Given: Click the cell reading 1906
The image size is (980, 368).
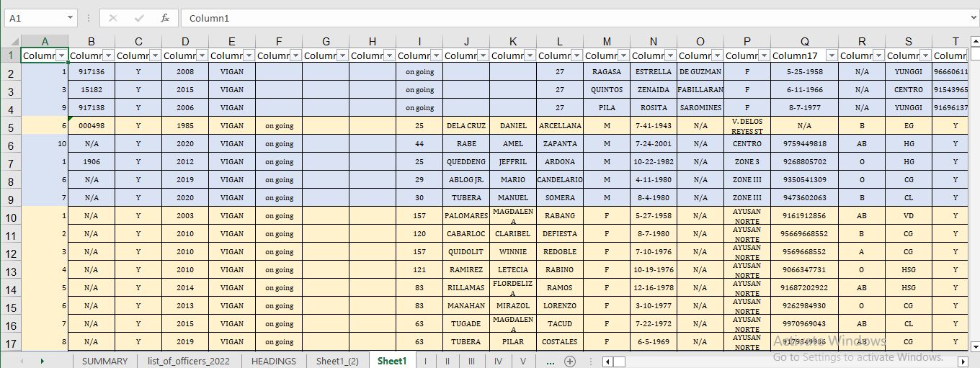Looking at the screenshot, I should coord(92,162).
